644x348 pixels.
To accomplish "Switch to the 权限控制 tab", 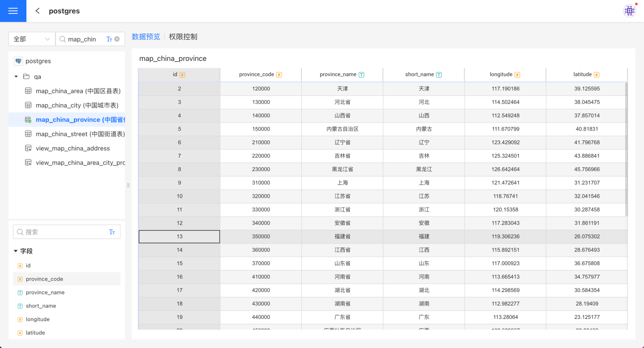I will click(x=183, y=37).
